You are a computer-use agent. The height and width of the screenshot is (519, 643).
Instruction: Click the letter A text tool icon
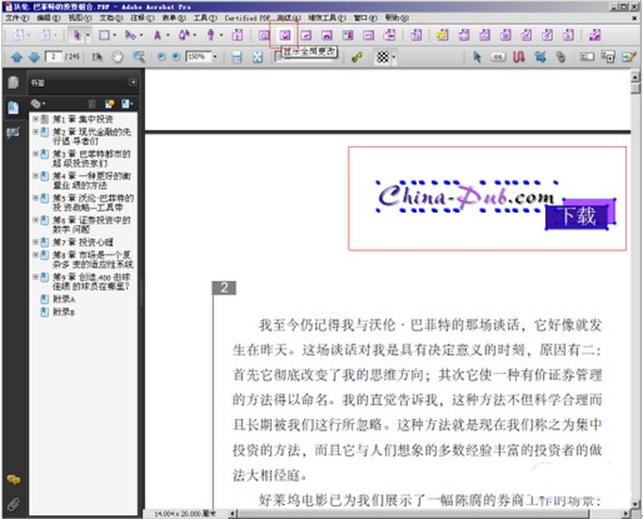click(x=157, y=36)
